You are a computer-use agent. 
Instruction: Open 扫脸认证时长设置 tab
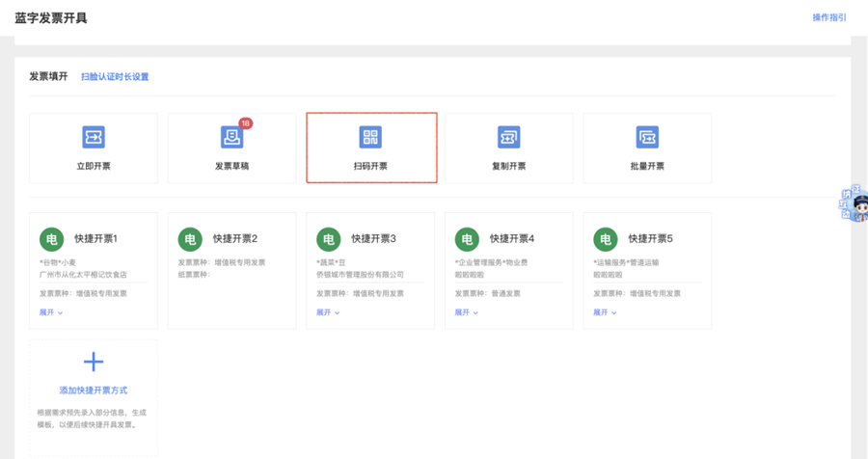click(115, 76)
